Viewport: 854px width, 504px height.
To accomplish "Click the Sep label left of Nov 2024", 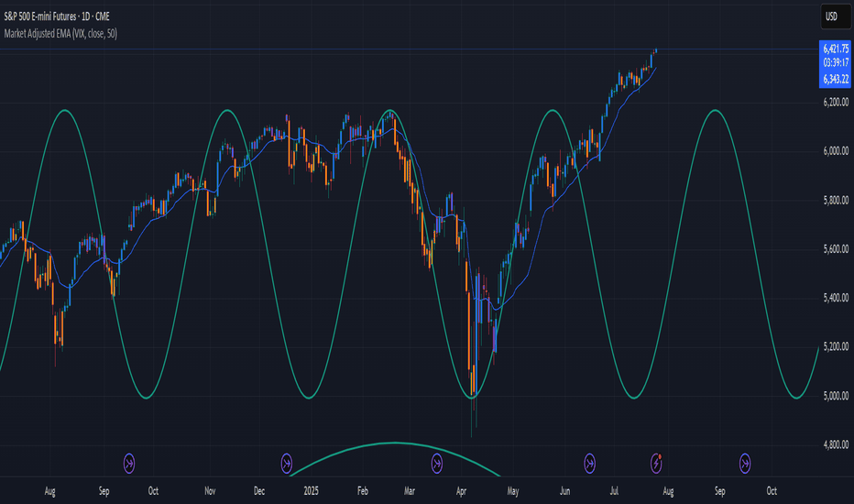I will coord(104,491).
